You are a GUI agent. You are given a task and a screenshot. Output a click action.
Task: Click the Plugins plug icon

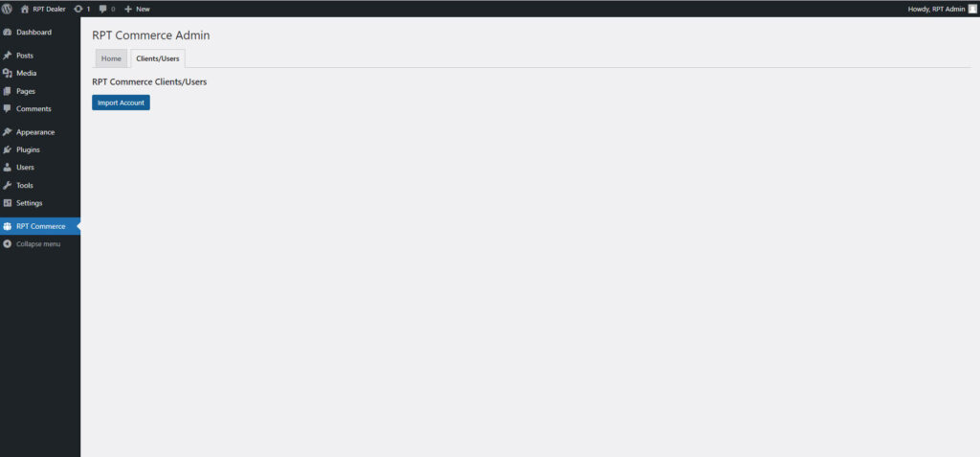point(8,149)
